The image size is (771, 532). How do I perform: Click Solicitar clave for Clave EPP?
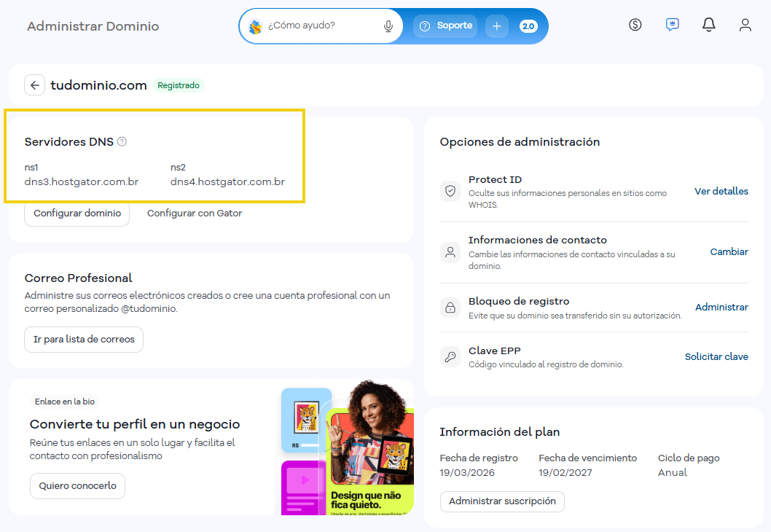[x=716, y=357]
